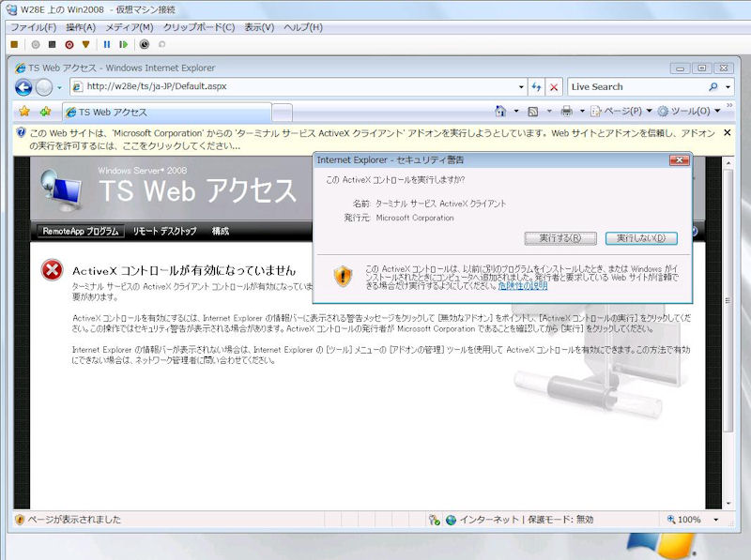Open the ヘルプ(H) menu

[302, 27]
